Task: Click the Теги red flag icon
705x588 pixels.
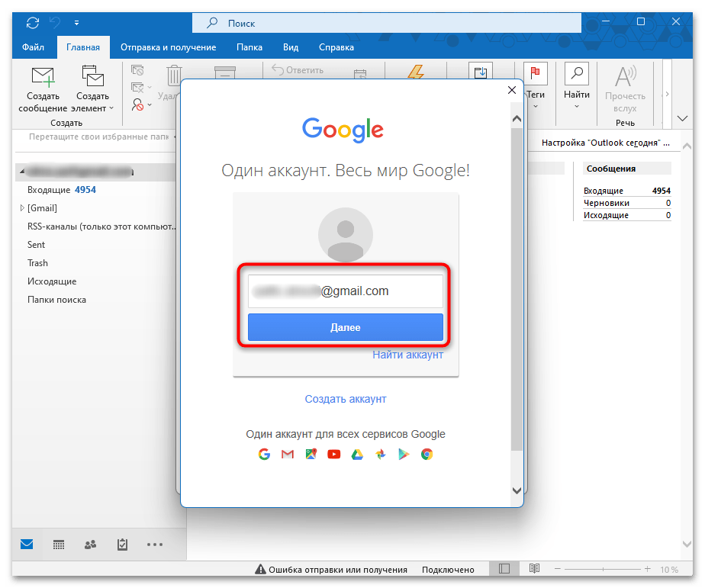Action: (535, 75)
